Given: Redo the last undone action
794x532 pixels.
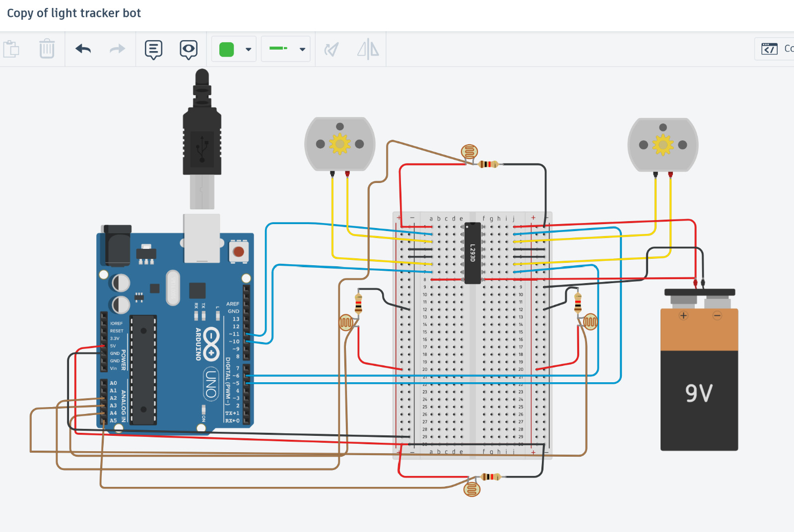Looking at the screenshot, I should [117, 49].
